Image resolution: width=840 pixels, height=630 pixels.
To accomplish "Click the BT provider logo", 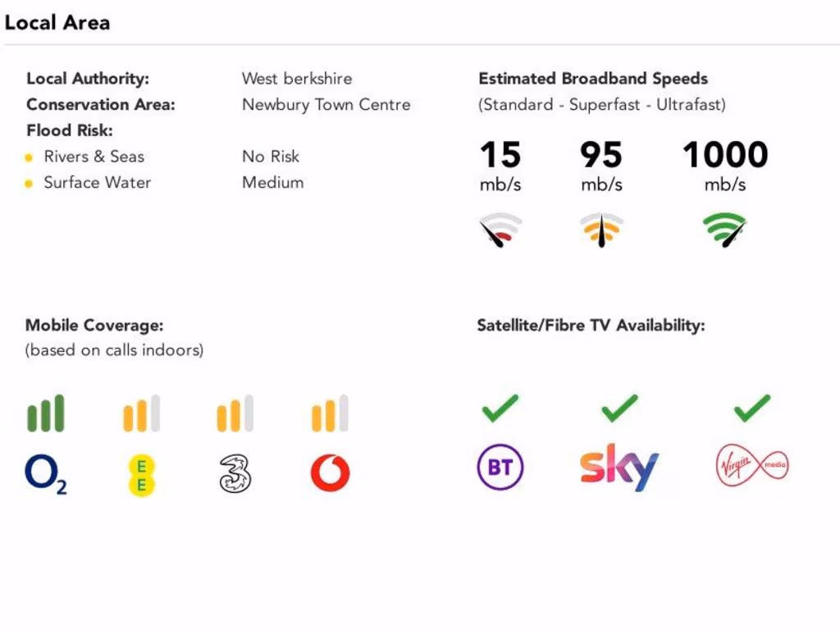I will [500, 468].
